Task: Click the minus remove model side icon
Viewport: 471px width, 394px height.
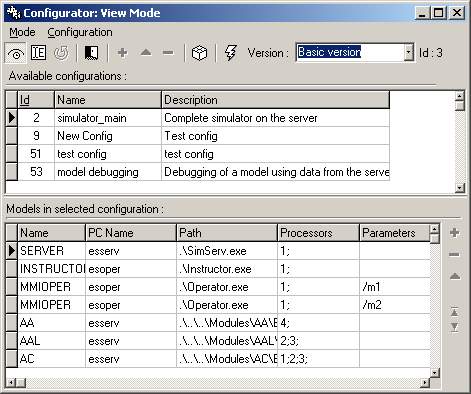Action: pos(454,255)
